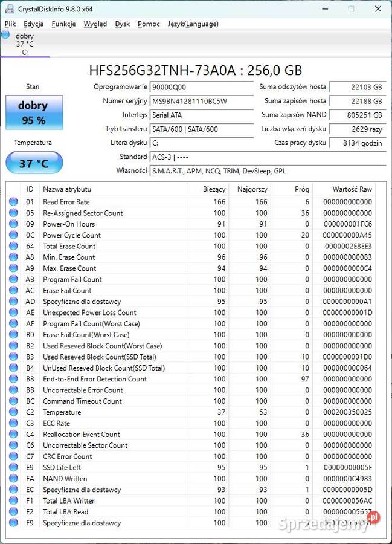Image resolution: width=392 pixels, height=544 pixels.
Task: Click the status orb for Total LBA Written
Action: pos(13,500)
